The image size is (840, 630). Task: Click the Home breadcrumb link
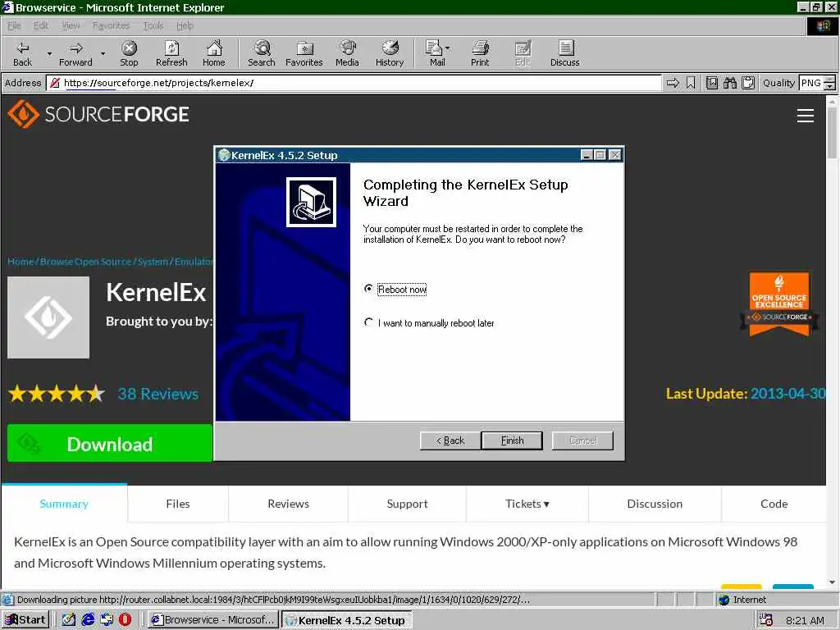pyautogui.click(x=21, y=262)
